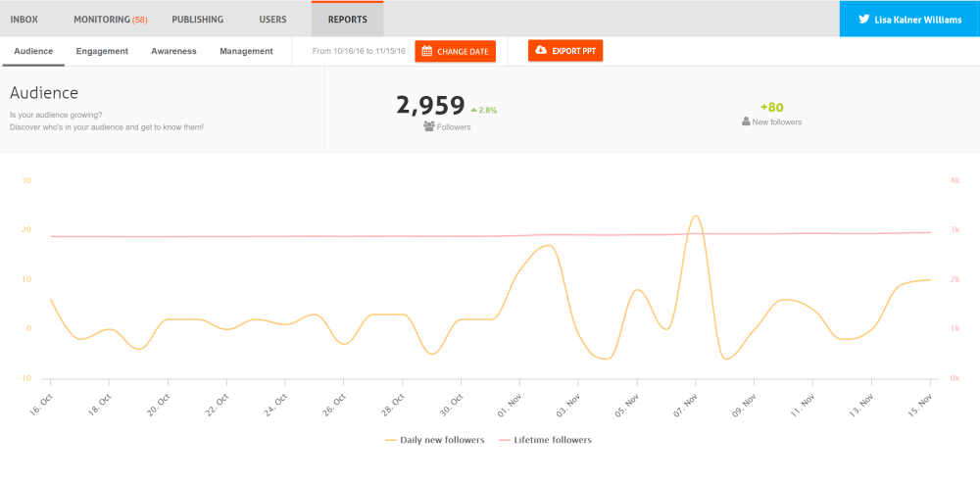
Task: Go to the Users tab
Action: 272,20
